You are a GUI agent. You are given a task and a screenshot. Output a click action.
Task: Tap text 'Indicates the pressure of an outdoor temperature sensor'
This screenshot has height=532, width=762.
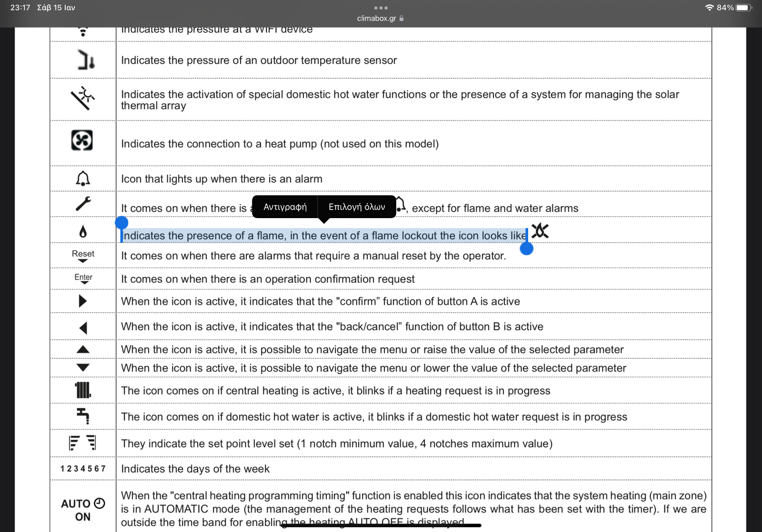click(259, 60)
